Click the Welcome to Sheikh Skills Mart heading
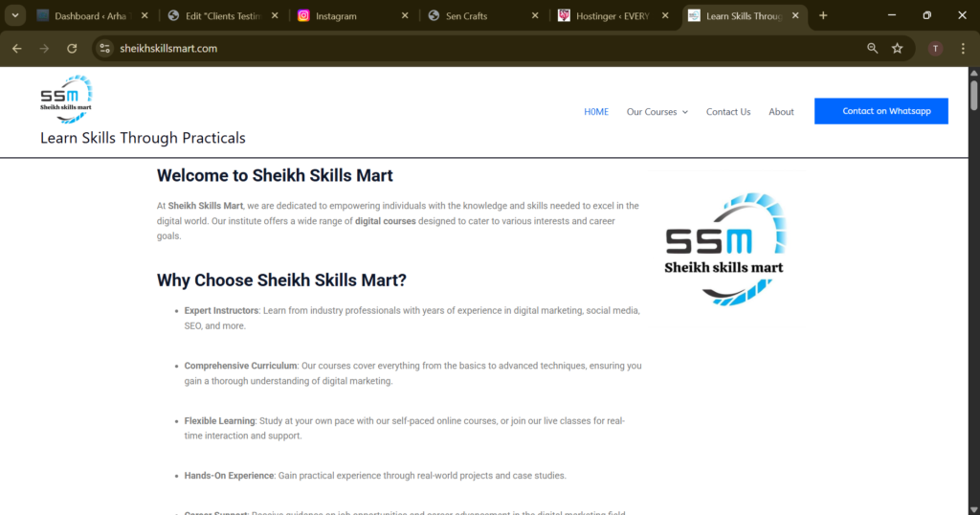 (275, 175)
